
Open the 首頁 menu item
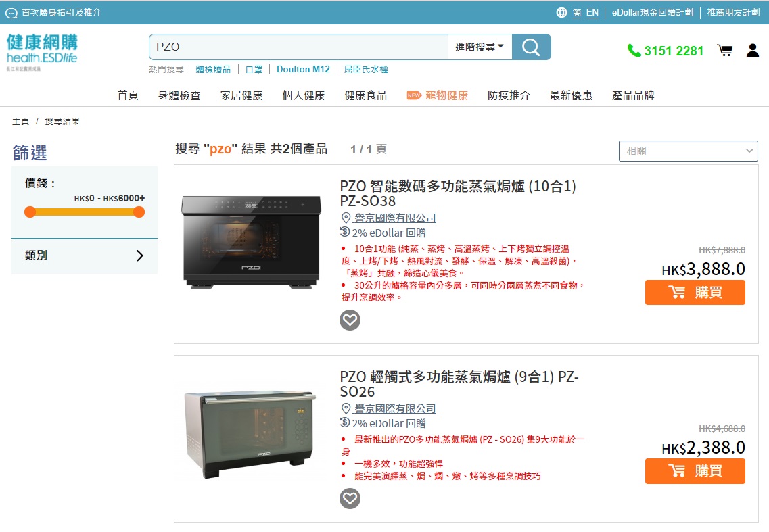coord(128,95)
